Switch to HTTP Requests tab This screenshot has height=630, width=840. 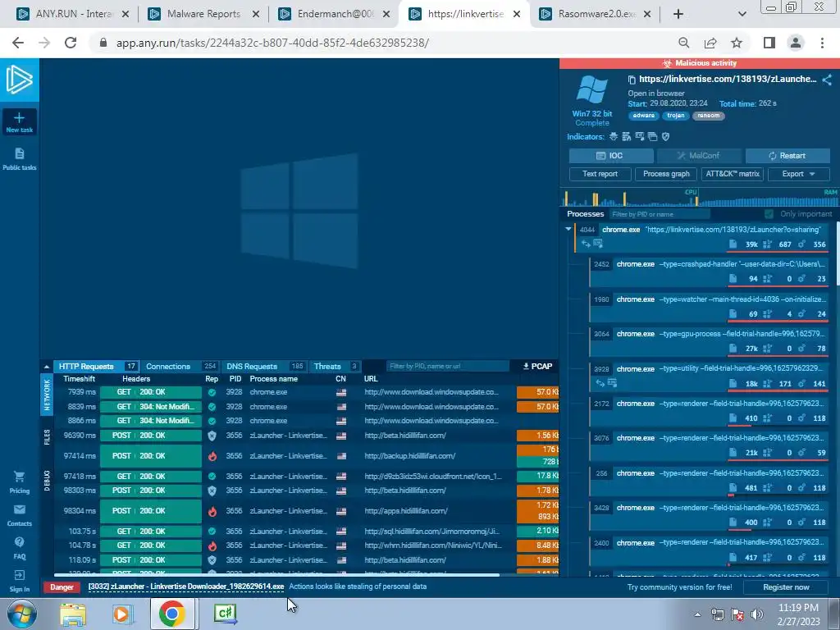pos(96,367)
